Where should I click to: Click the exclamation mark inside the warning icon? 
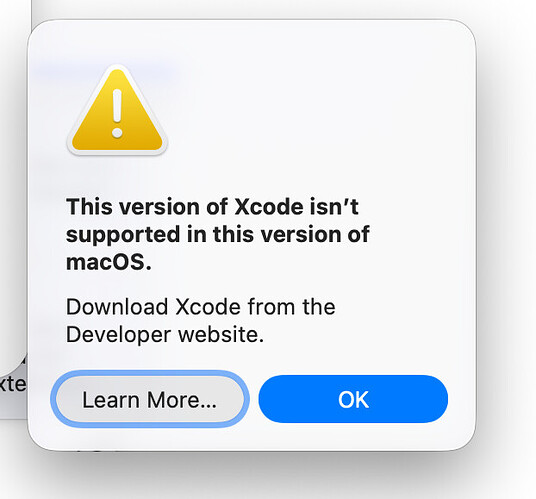pyautogui.click(x=117, y=113)
